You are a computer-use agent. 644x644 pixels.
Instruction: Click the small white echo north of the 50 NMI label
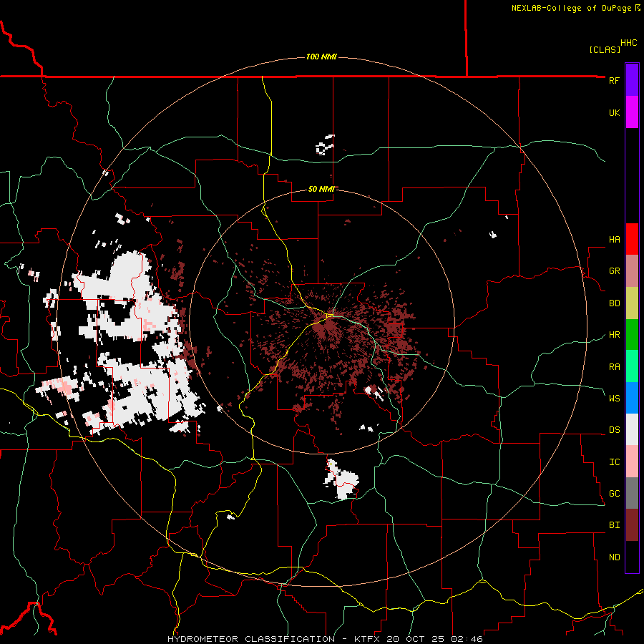click(325, 145)
